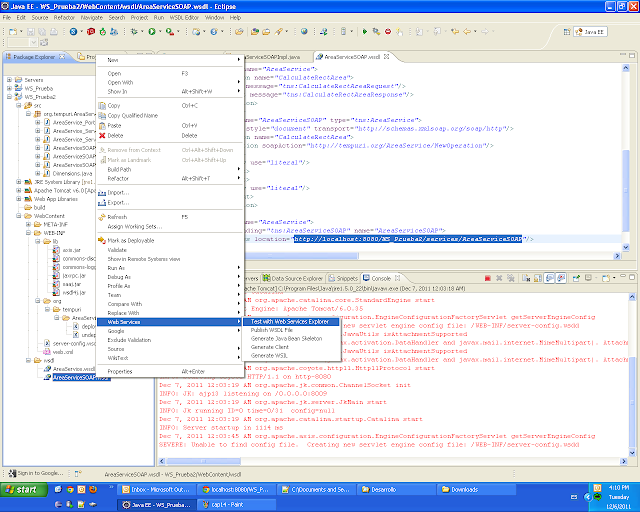The width and height of the screenshot is (640, 512).
Task: Click the Debug bug toolbar icon
Action: pyautogui.click(x=134, y=32)
